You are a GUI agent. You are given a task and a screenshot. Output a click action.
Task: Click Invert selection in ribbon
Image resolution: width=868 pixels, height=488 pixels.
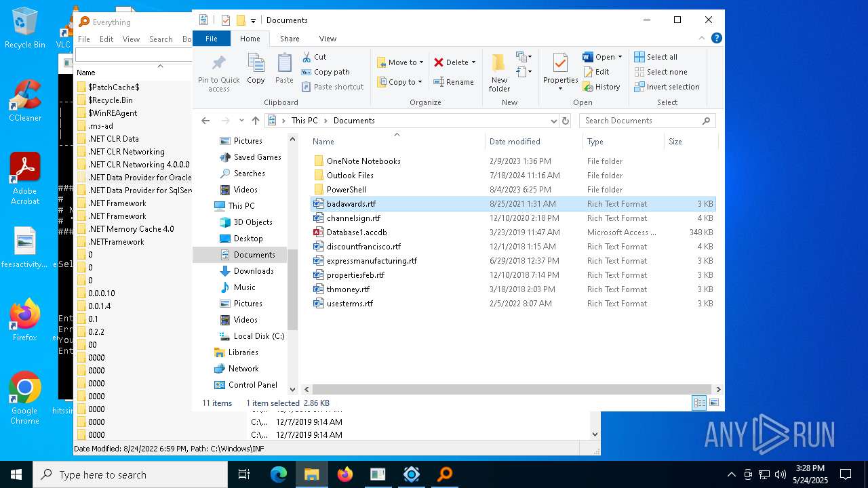pos(667,87)
